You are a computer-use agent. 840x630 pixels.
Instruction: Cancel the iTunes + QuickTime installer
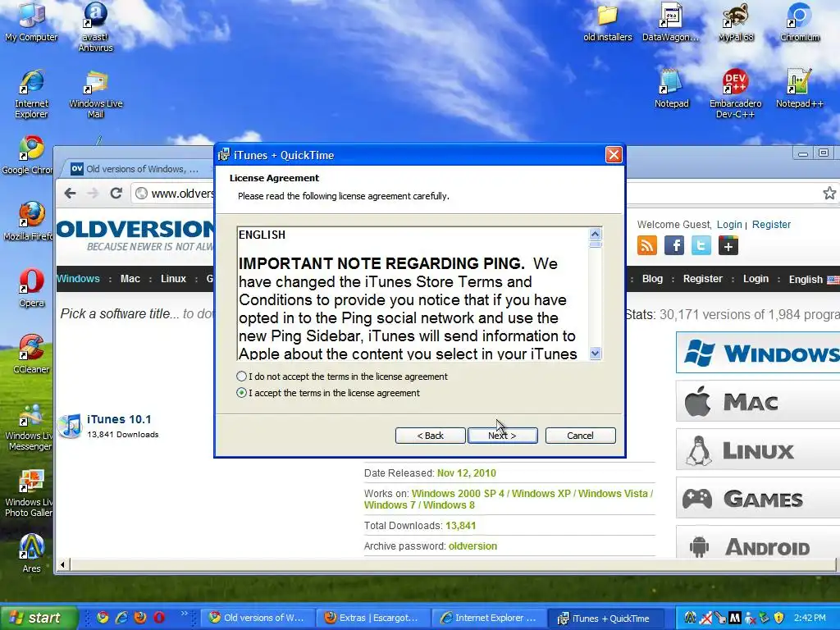point(580,436)
